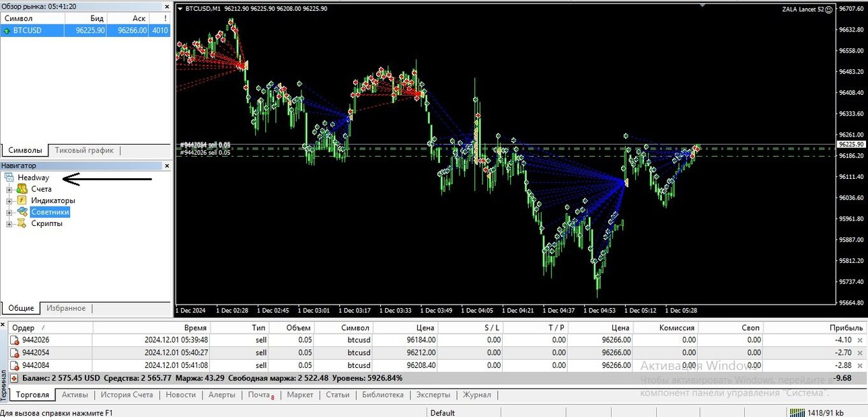Close the Навигатор panel

coord(167,165)
